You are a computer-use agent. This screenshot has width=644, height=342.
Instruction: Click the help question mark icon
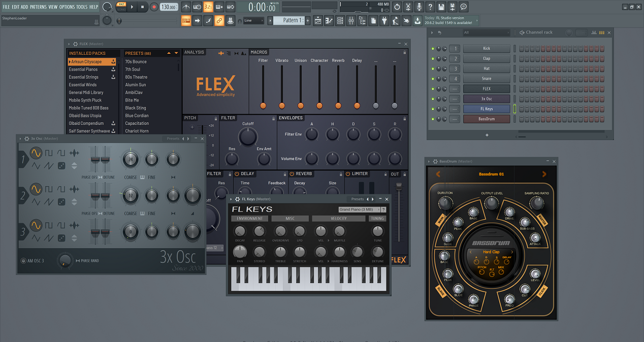pos(430,6)
